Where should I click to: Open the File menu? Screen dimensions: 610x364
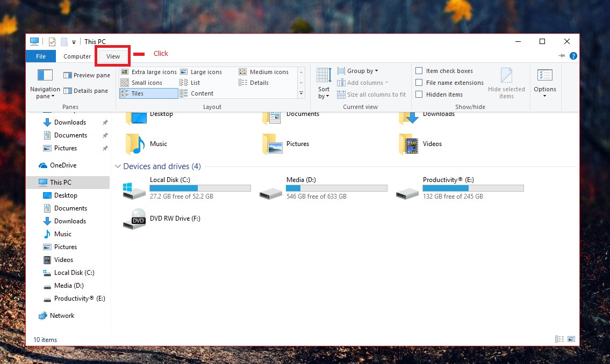(40, 56)
